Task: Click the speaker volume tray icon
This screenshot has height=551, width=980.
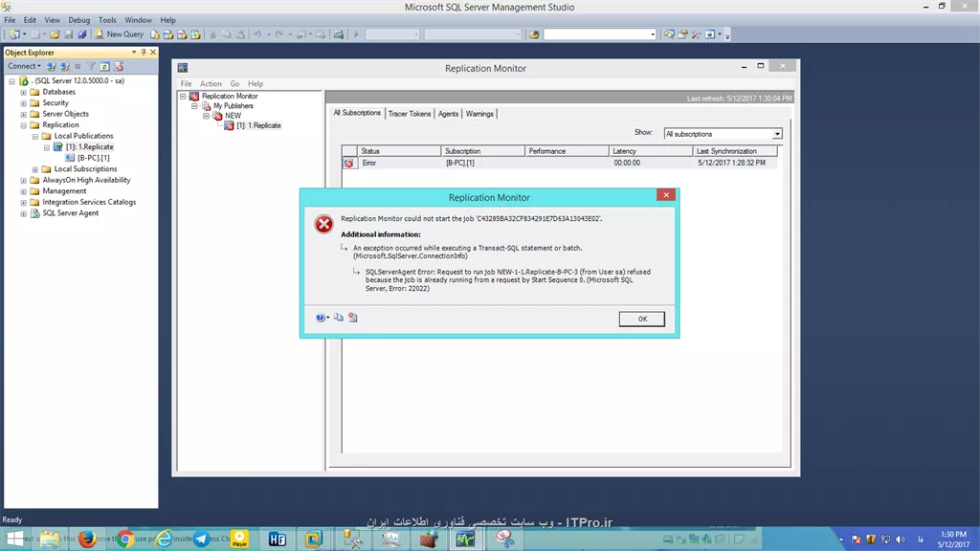Action: point(900,540)
